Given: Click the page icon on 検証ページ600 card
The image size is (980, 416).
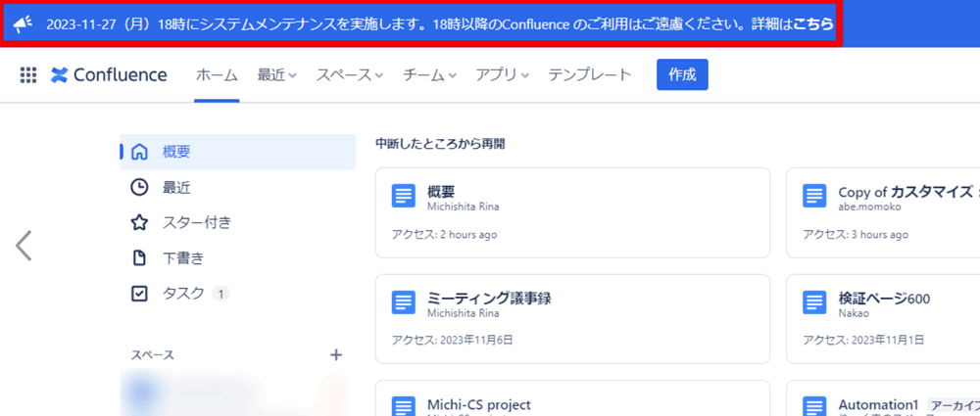Looking at the screenshot, I should [815, 302].
